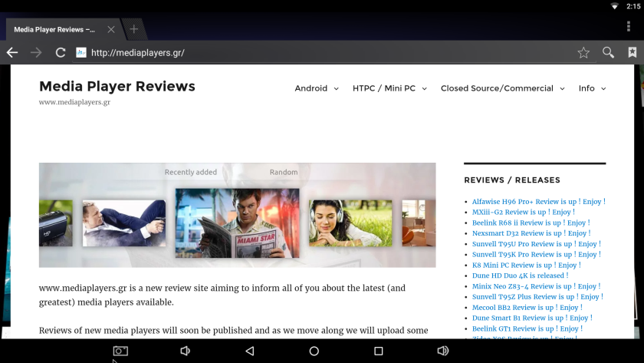Expand the Info menu dropdown
The image size is (644, 363).
(603, 89)
